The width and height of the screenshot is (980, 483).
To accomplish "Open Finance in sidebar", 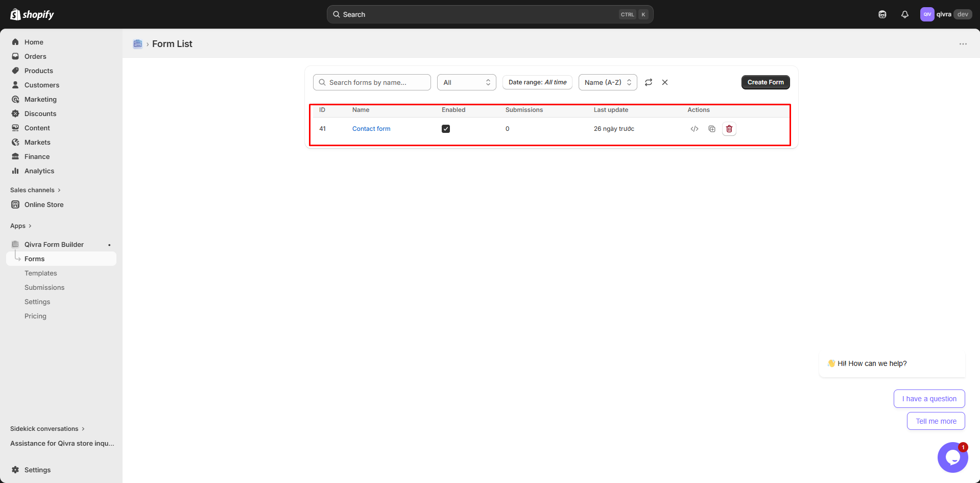I will 61,156.
